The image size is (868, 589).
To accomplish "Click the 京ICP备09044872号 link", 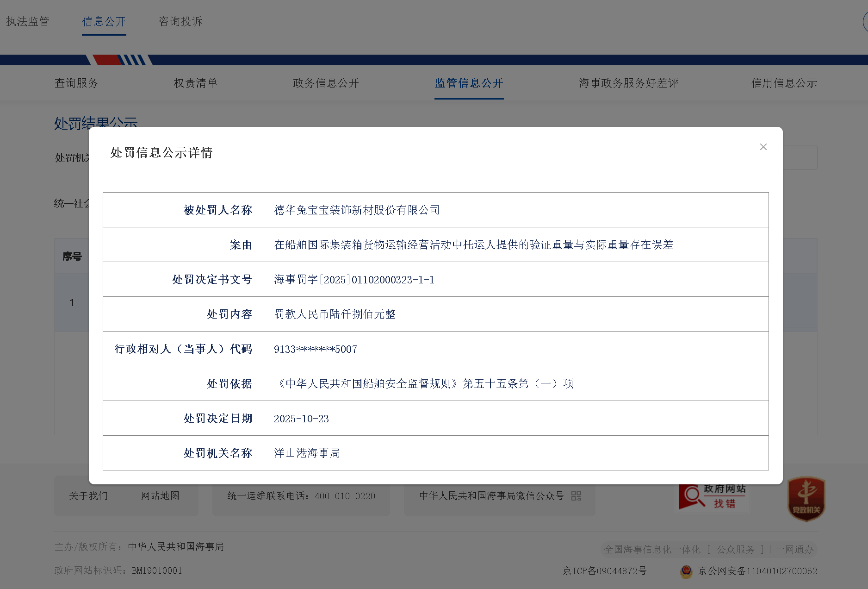I will tap(604, 571).
